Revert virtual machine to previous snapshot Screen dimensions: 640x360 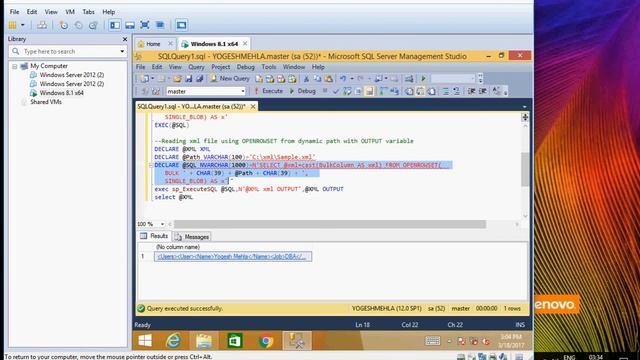pyautogui.click(x=78, y=25)
